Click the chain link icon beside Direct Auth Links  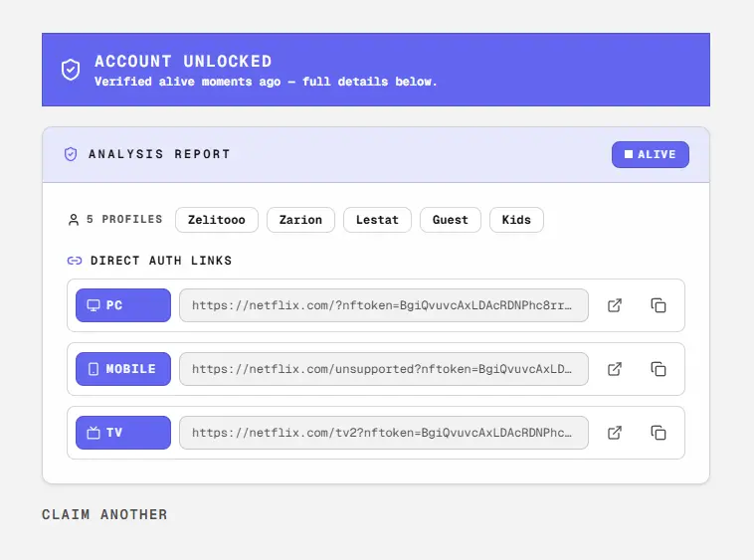point(75,261)
